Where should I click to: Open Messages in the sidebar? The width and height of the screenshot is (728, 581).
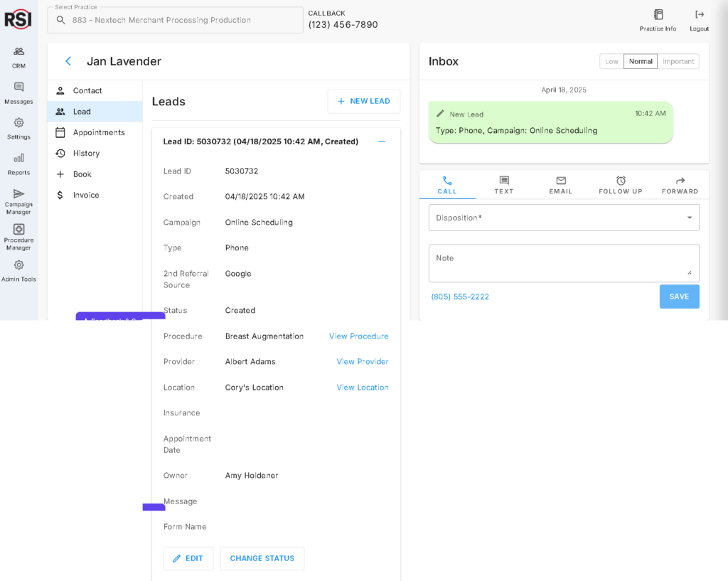18,93
